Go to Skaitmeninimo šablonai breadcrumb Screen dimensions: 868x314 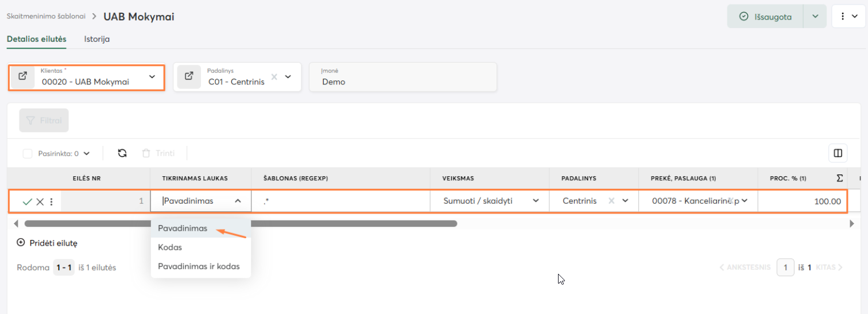(46, 16)
